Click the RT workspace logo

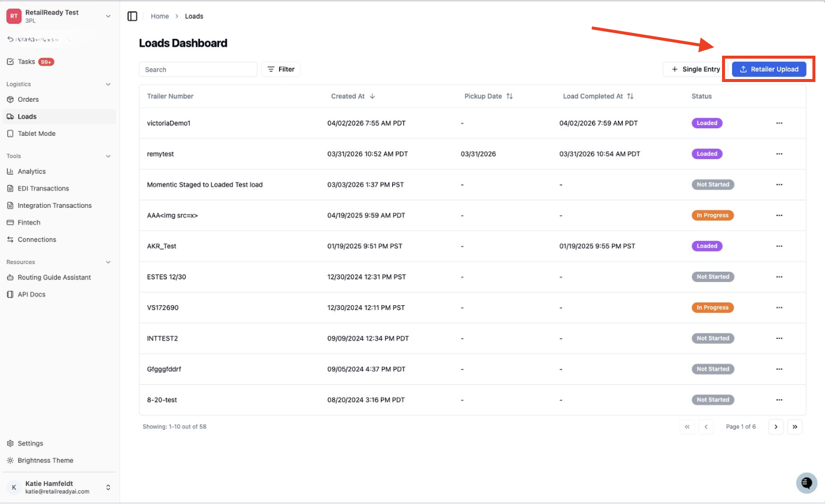[14, 16]
